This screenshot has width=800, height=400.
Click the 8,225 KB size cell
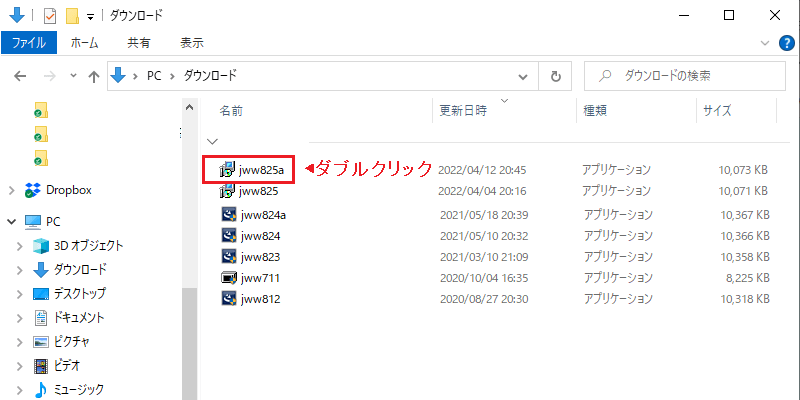click(x=747, y=278)
